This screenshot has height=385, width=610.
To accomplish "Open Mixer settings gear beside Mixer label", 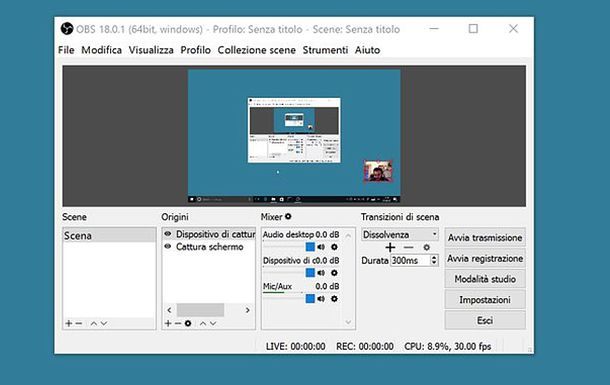I will 288,217.
